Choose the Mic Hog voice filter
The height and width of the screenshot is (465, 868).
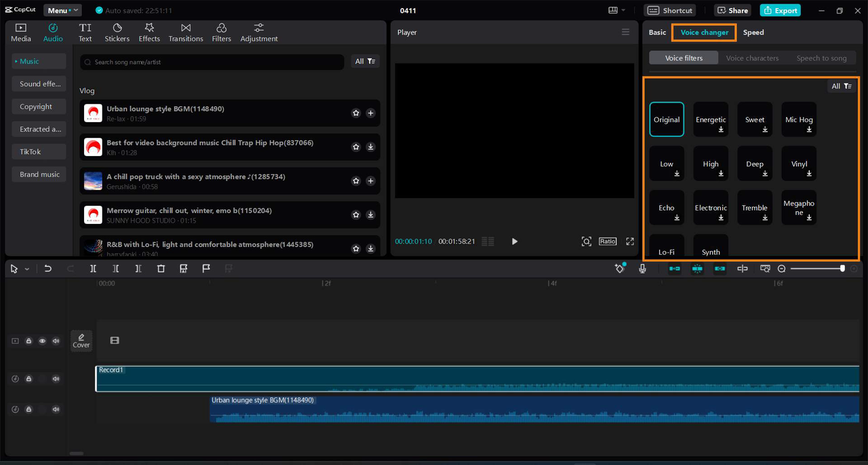point(799,119)
